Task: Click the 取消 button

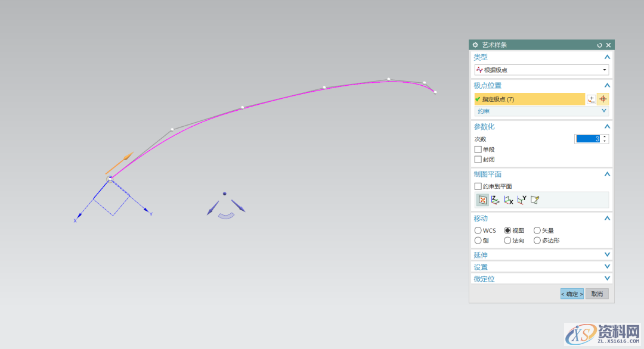Action: 597,294
